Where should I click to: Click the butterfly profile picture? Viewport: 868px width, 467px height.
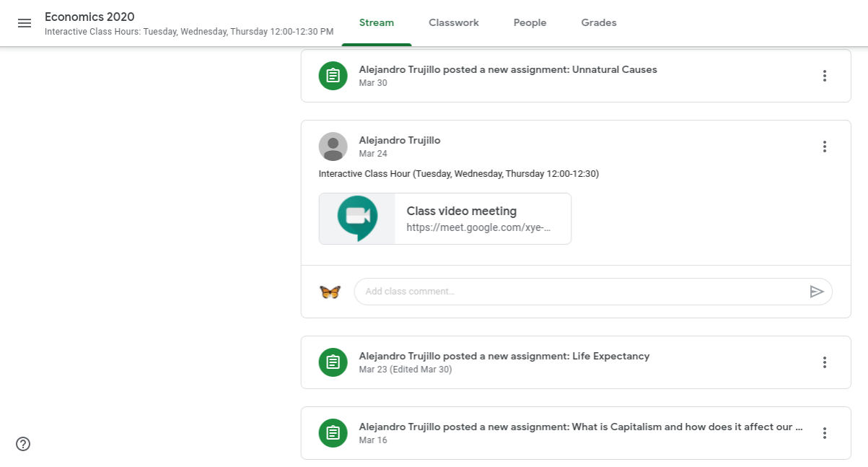[x=330, y=292]
